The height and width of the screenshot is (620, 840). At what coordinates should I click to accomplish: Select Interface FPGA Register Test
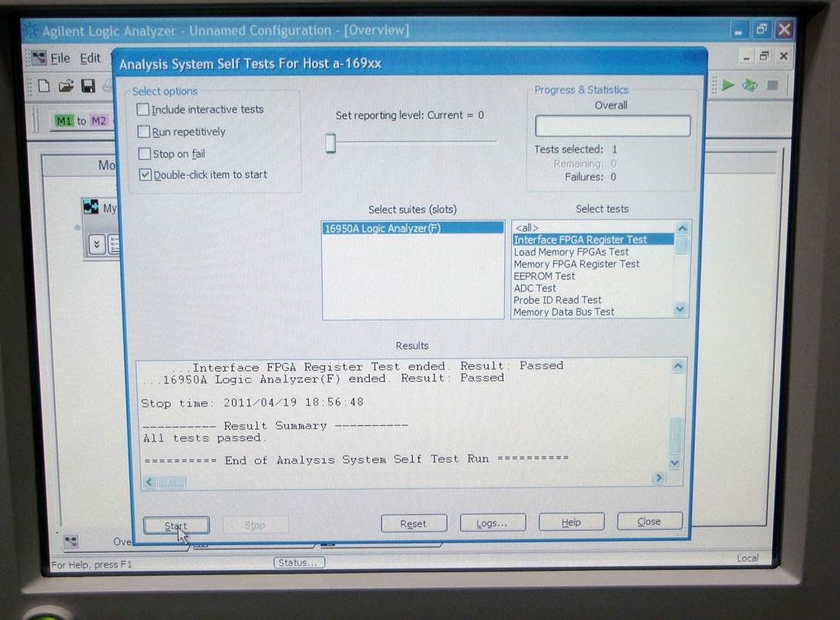(x=593, y=240)
